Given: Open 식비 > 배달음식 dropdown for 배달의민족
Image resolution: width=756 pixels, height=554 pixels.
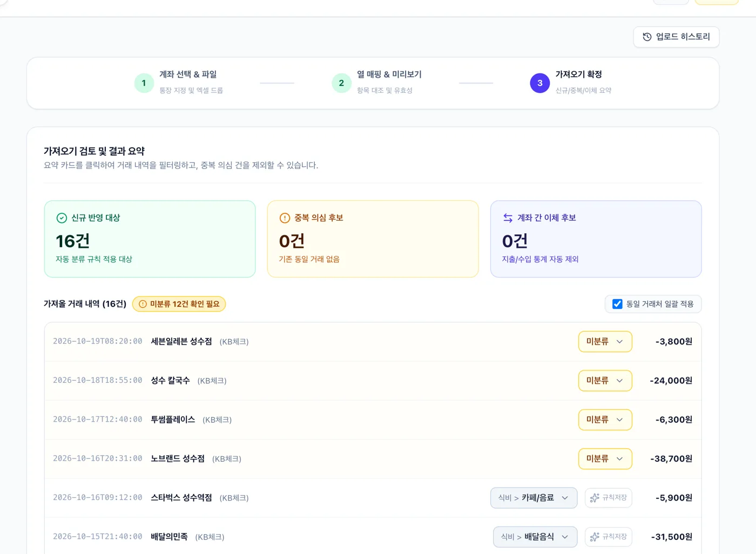Looking at the screenshot, I should click(x=535, y=537).
